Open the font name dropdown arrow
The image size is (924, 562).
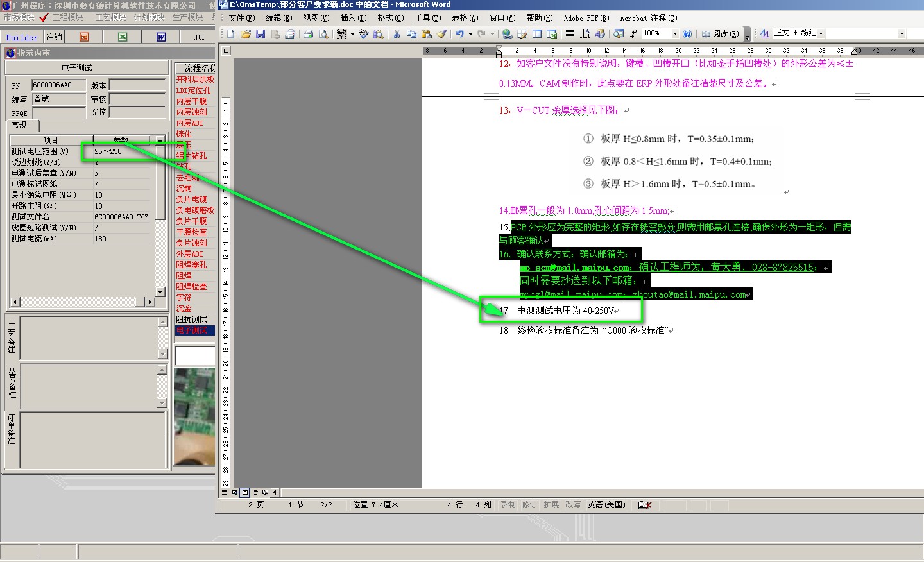[902, 34]
